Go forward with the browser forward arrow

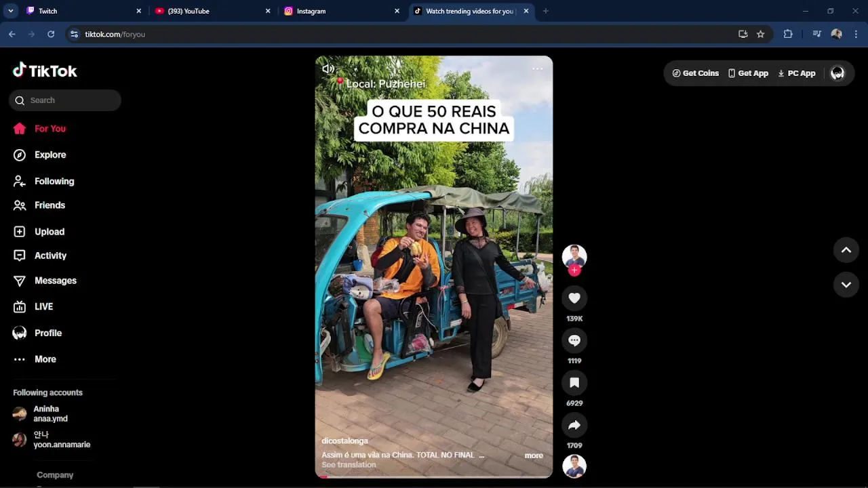[31, 34]
